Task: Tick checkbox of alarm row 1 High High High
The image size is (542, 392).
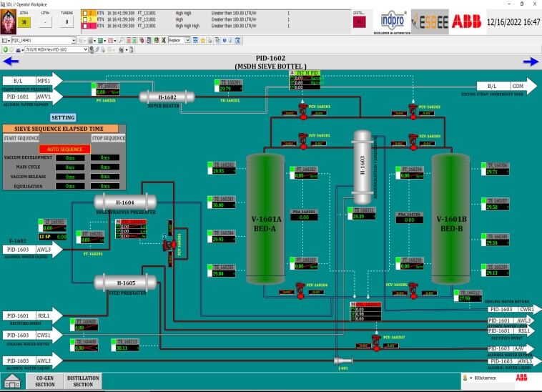Action: 85,26
